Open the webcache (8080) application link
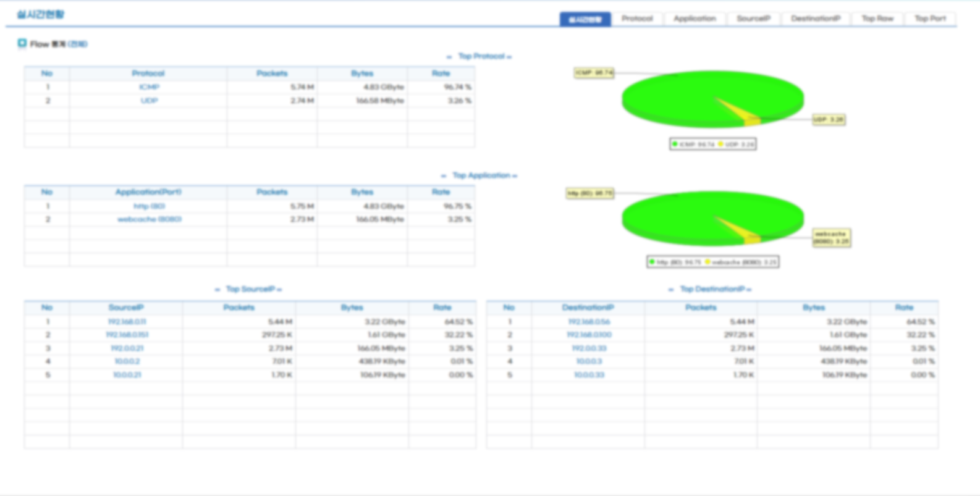The image size is (980, 496). [149, 219]
